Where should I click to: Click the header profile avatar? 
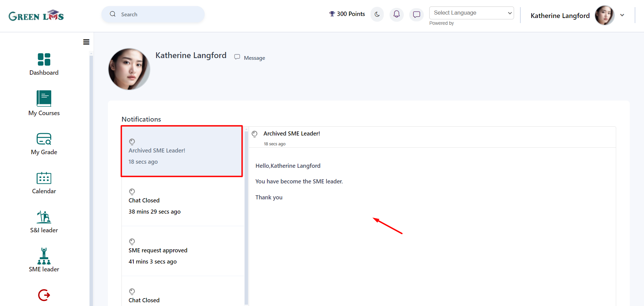point(605,15)
